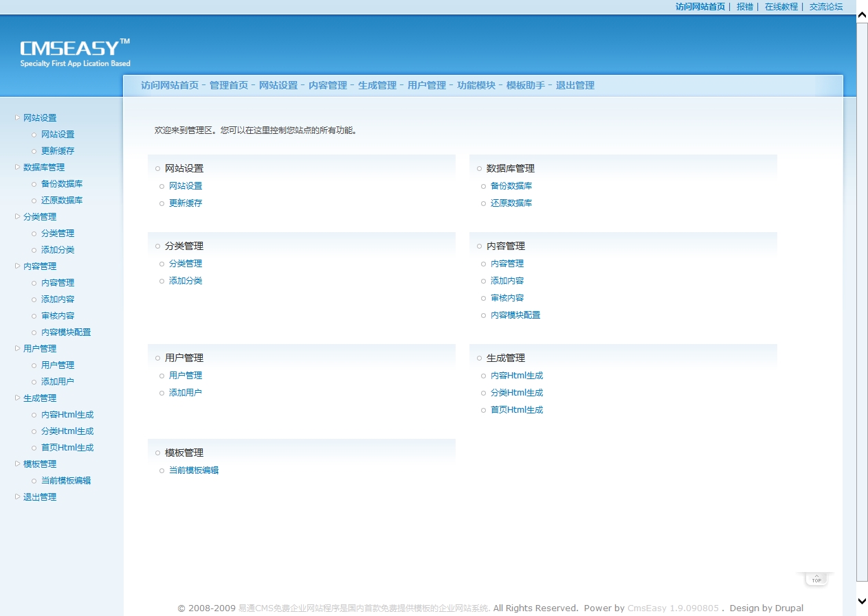The image size is (868, 616).
Task: Select 审核内容 in the sidebar
Action: (58, 315)
